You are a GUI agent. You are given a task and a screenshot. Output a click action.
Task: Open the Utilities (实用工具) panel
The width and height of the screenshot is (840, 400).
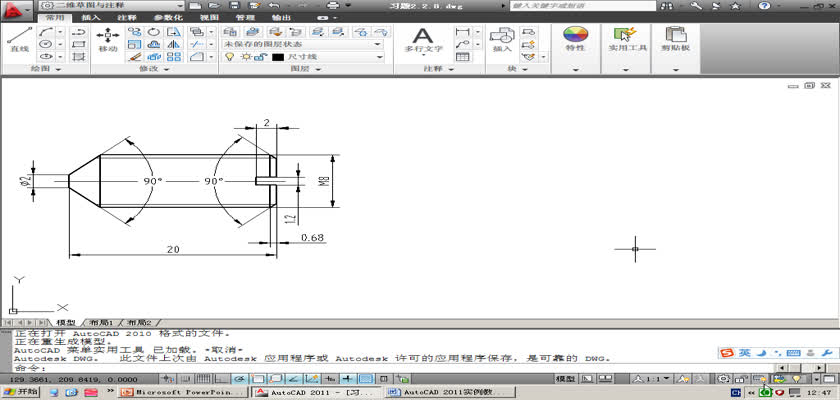click(x=626, y=39)
